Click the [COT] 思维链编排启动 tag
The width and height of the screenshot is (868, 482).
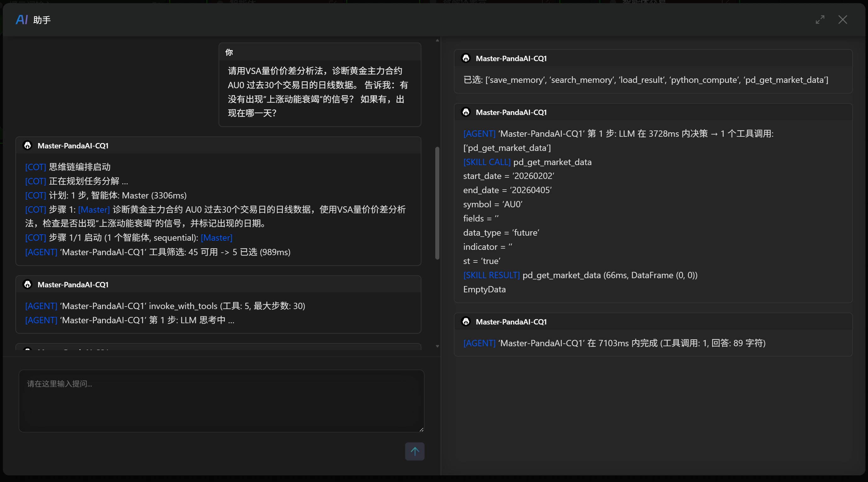tap(35, 167)
